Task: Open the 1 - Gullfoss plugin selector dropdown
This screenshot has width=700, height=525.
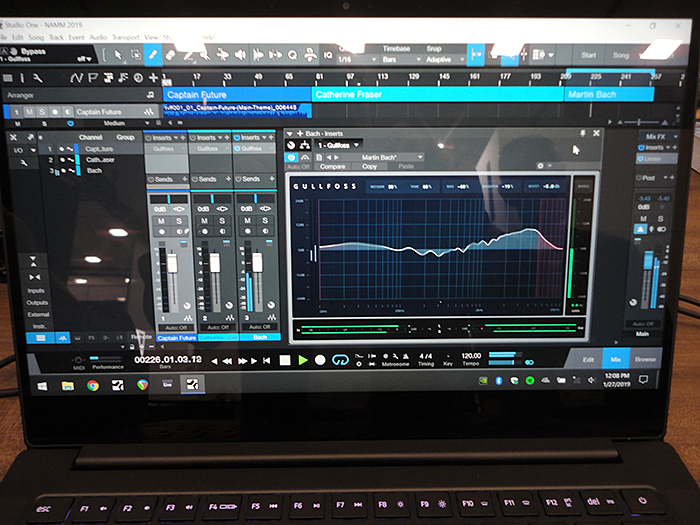Action: 338,145
